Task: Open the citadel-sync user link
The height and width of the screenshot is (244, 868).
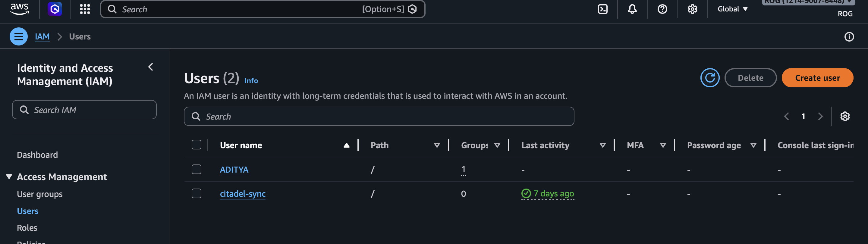Action: pyautogui.click(x=243, y=194)
